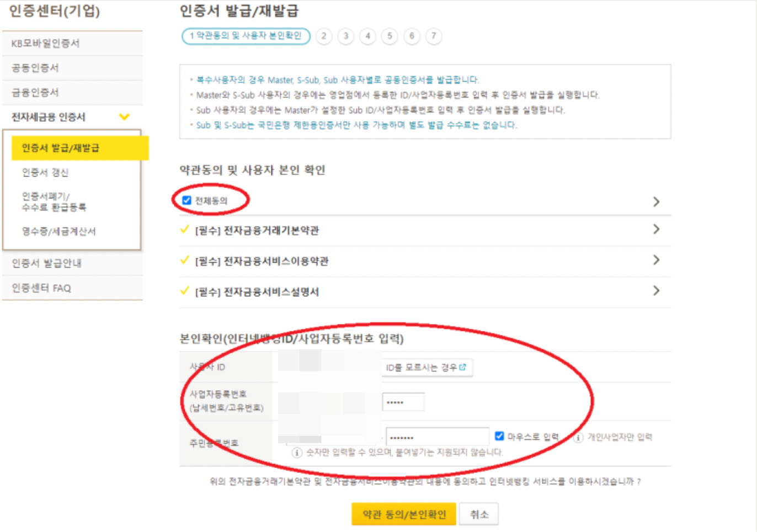
Task: Click the external link icon beside 'ID를 모르시는 경우'
Action: (x=463, y=368)
